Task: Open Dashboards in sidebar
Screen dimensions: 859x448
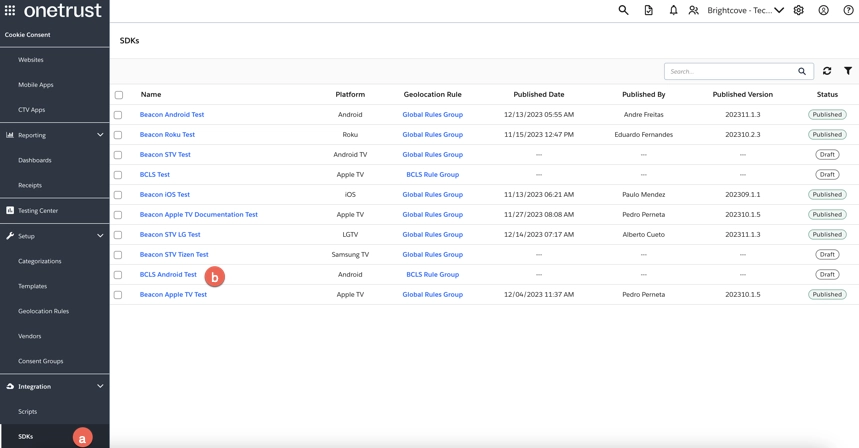Action: [35, 160]
